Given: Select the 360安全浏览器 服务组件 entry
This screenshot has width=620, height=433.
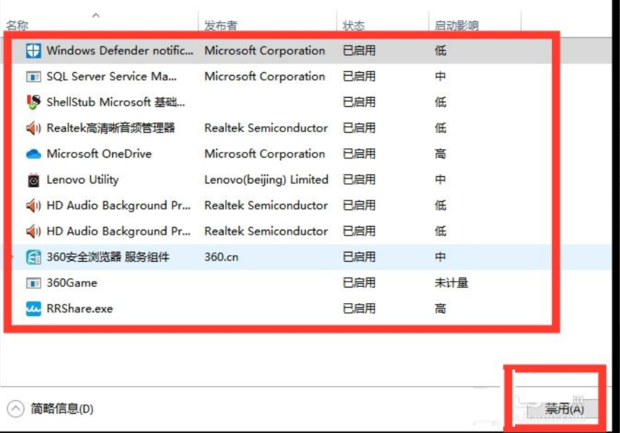Looking at the screenshot, I should [108, 257].
